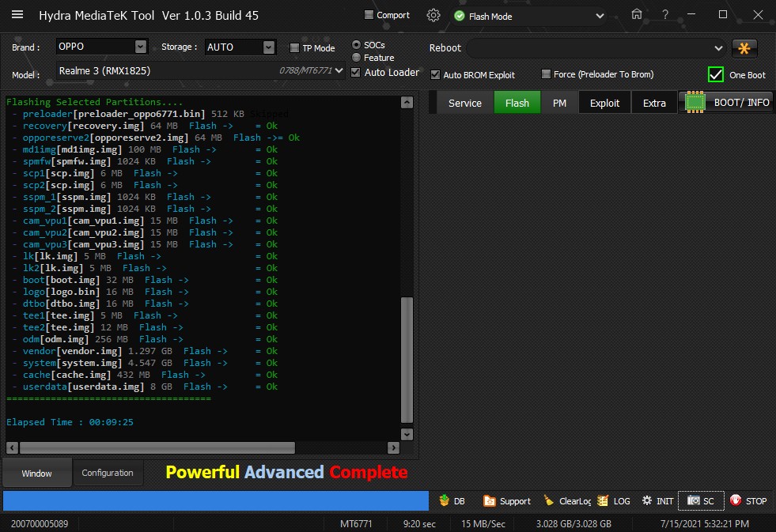The height and width of the screenshot is (532, 776).
Task: Click the system.img 4.547 GB log entry
Action: pyautogui.click(x=145, y=363)
